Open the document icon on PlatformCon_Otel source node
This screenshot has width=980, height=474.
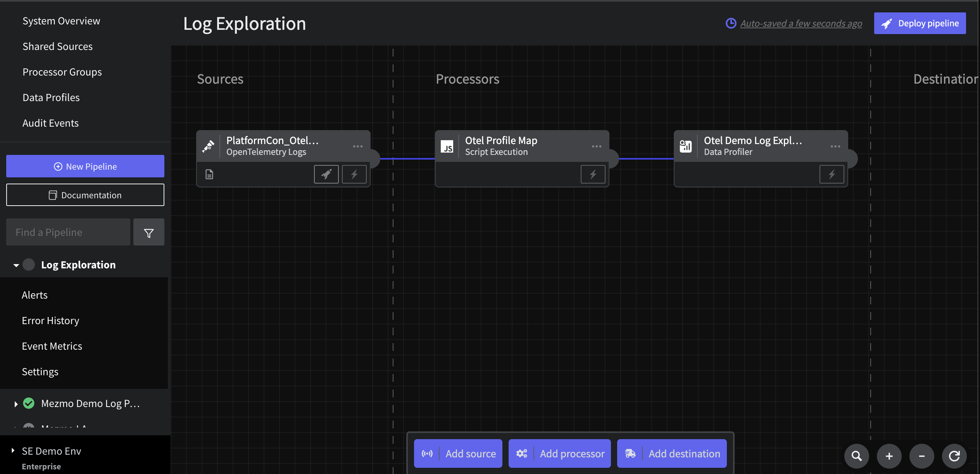(x=209, y=174)
